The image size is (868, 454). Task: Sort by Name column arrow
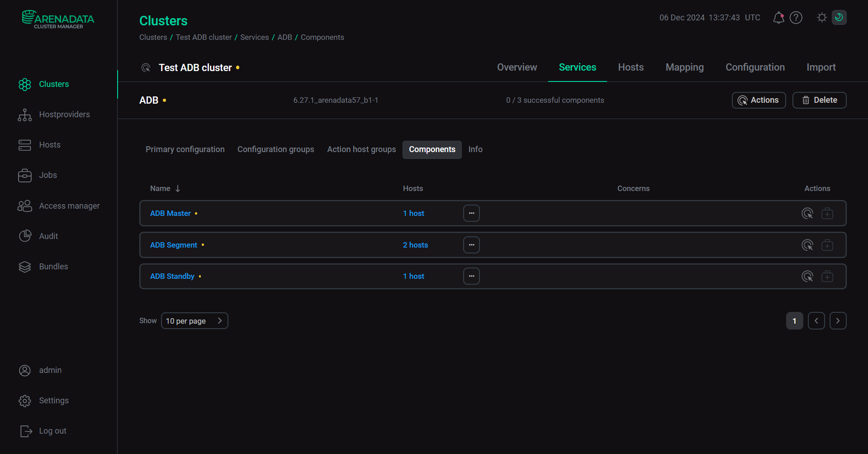tap(178, 188)
